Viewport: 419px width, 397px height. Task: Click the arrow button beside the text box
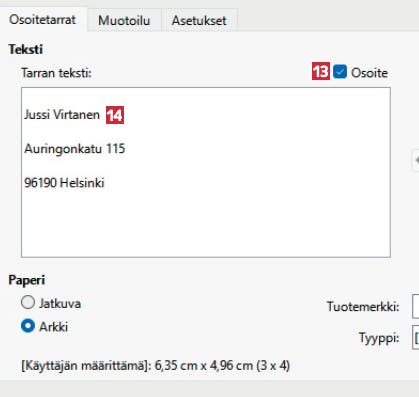(415, 160)
